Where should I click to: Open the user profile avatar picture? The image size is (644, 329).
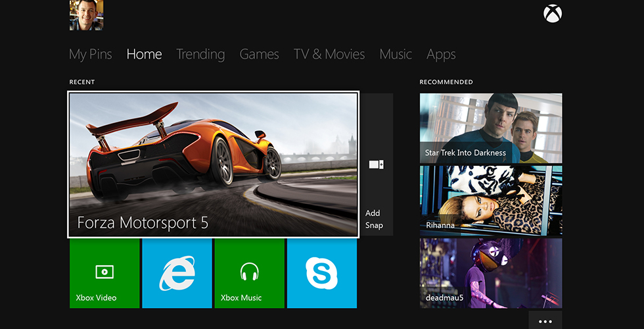pyautogui.click(x=86, y=15)
